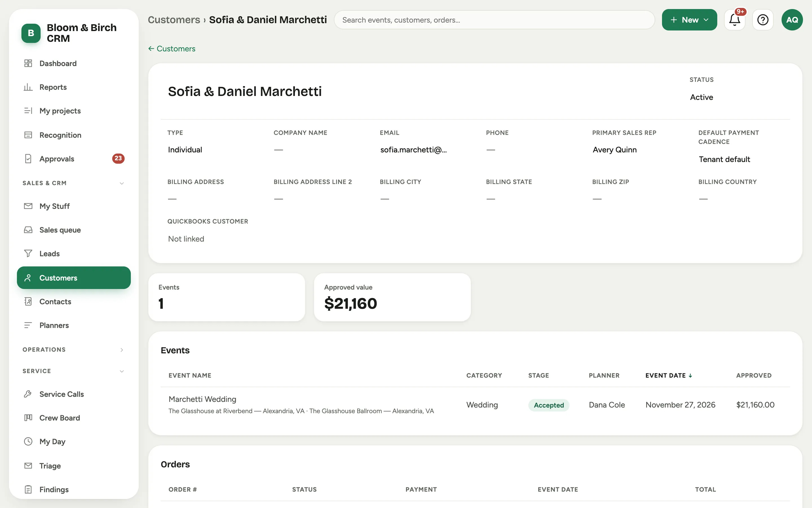812x508 pixels.
Task: Click the Approvals document icon
Action: (x=28, y=159)
